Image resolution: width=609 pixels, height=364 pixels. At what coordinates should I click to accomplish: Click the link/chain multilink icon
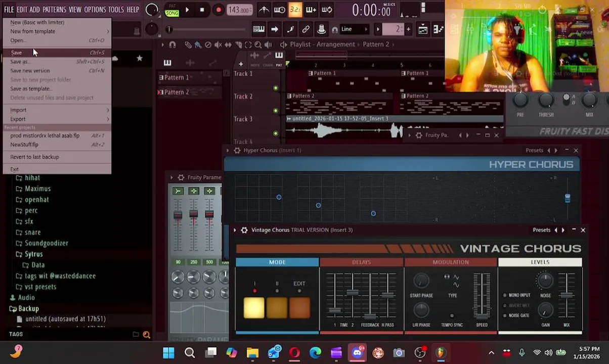coord(306,29)
